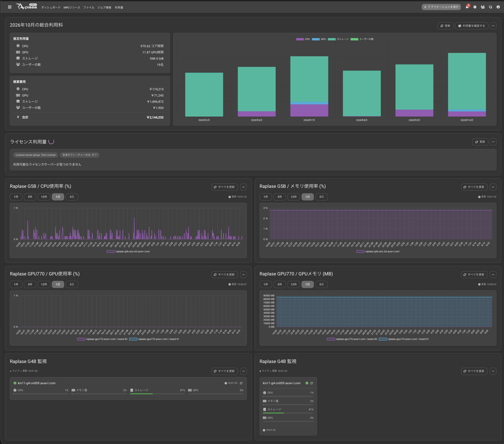
Task: Select 3日 range on G5B メモリ使用率 chart
Action: [x=321, y=197]
